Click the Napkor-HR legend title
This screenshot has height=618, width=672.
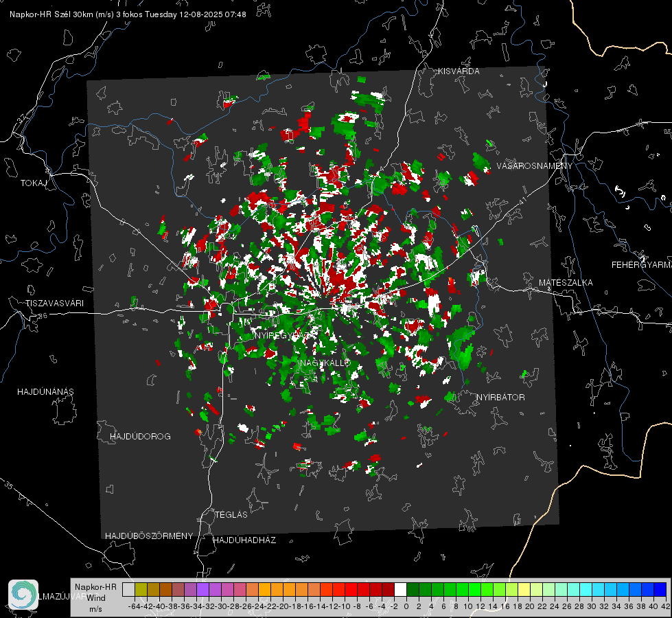point(95,587)
